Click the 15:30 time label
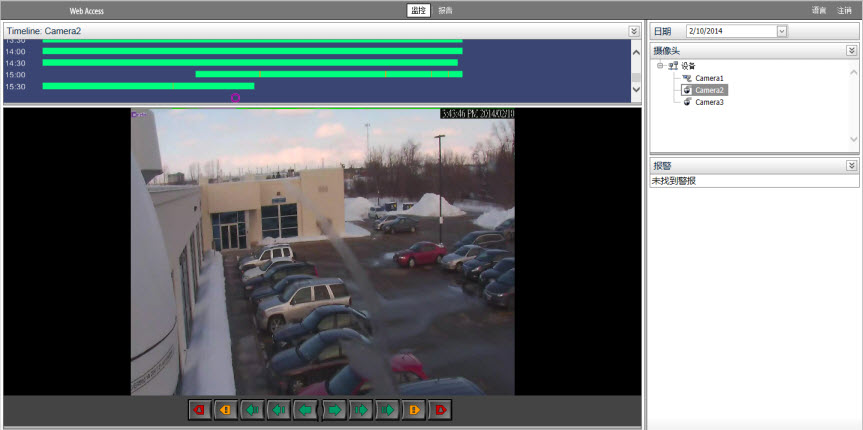The height and width of the screenshot is (430, 863). click(x=15, y=86)
